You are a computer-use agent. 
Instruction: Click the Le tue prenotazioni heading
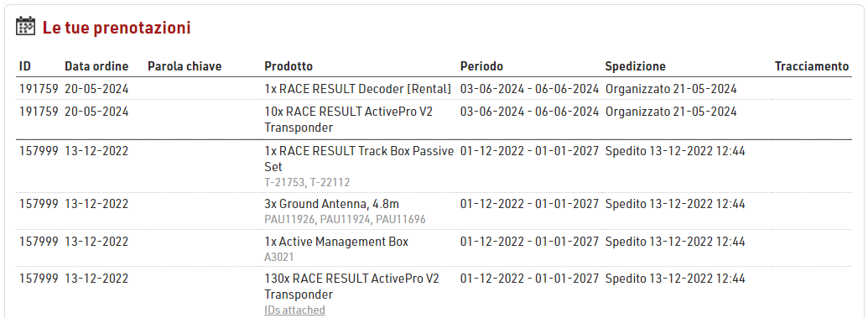[x=117, y=28]
